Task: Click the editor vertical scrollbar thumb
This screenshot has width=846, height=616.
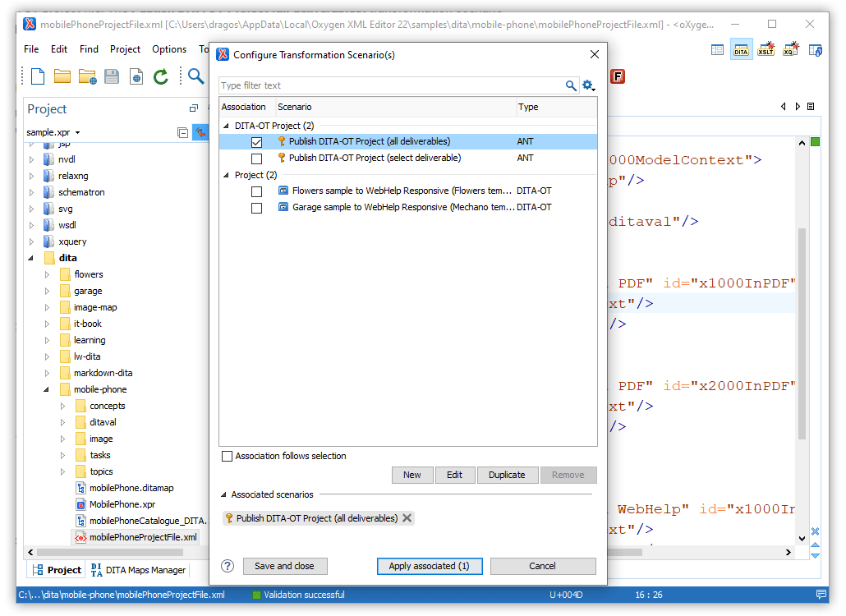Action: tap(802, 333)
